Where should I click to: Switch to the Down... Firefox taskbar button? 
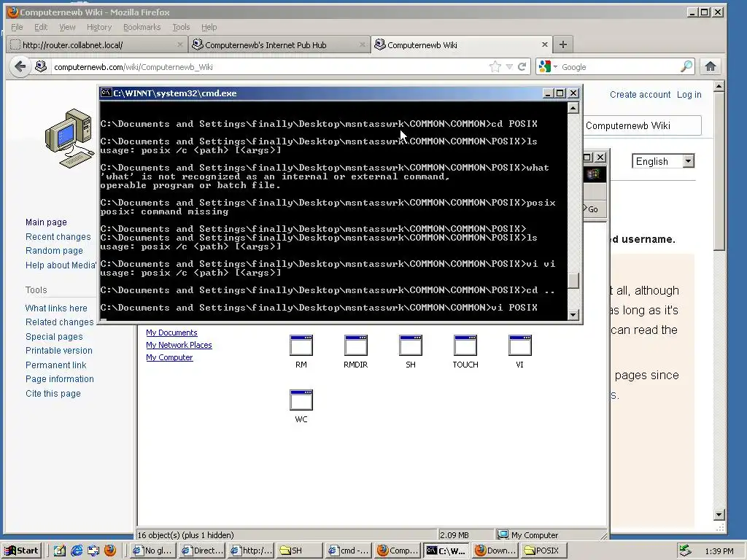coord(495,551)
